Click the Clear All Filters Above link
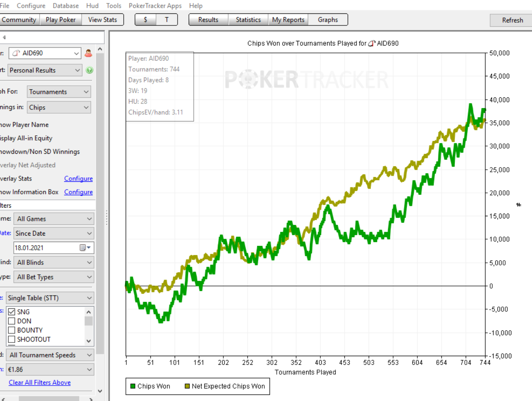Viewport: 532px width, 401px height. coord(40,382)
